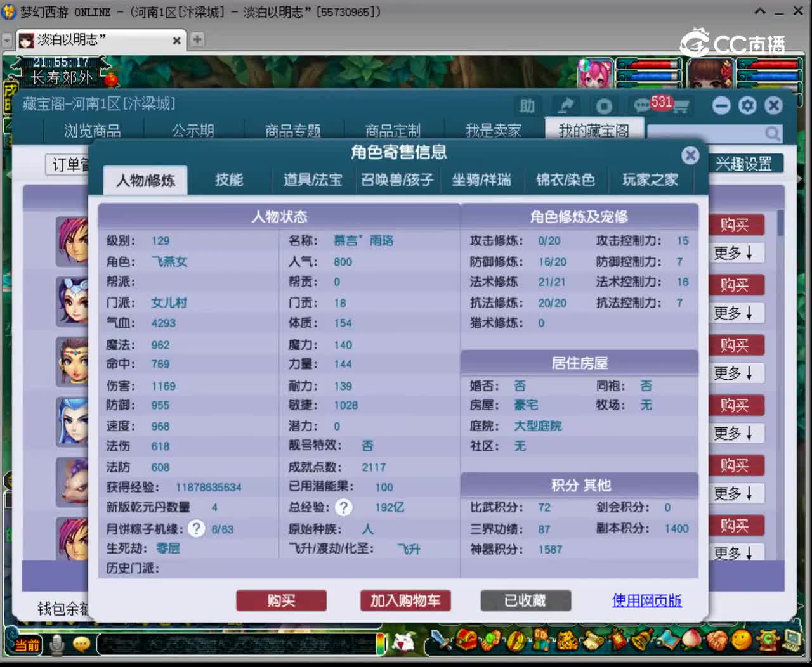Click the round record icon in header

coord(604,106)
